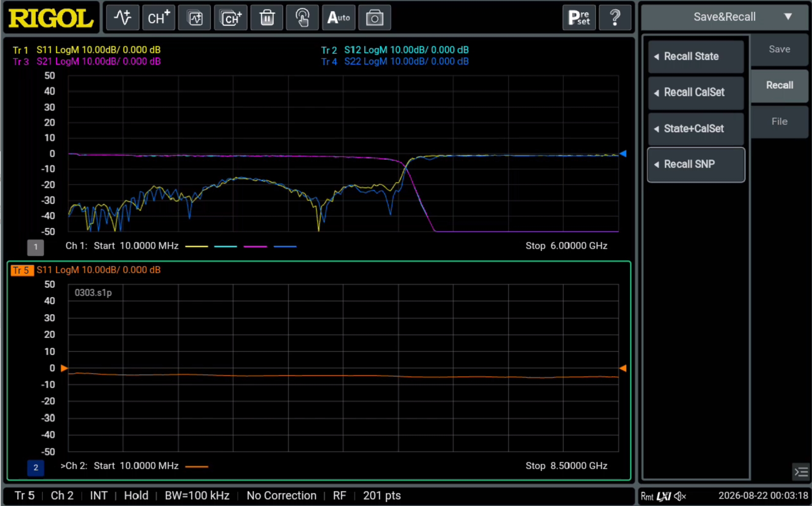Take a screenshot with camera icon

tap(375, 18)
